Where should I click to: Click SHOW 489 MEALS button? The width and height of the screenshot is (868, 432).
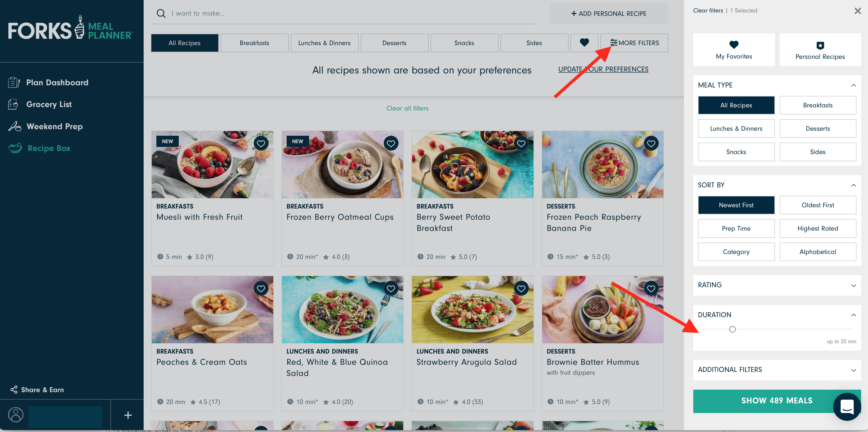click(777, 401)
